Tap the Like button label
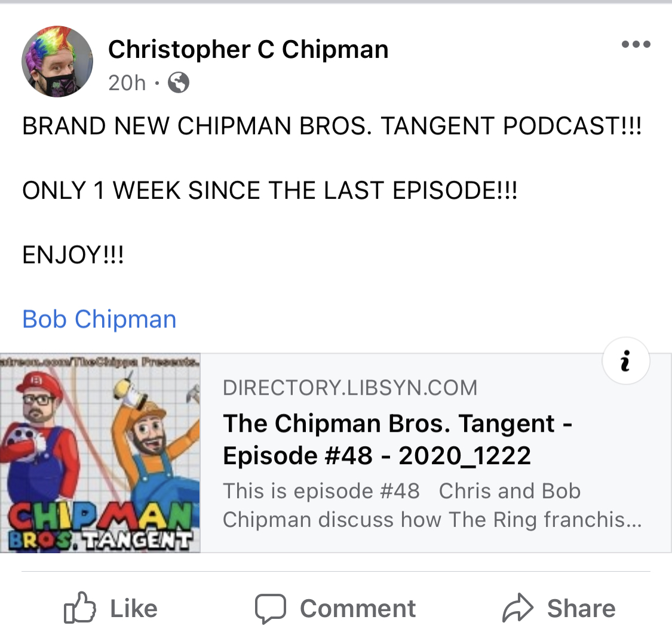The width and height of the screenshot is (672, 638). click(x=134, y=609)
